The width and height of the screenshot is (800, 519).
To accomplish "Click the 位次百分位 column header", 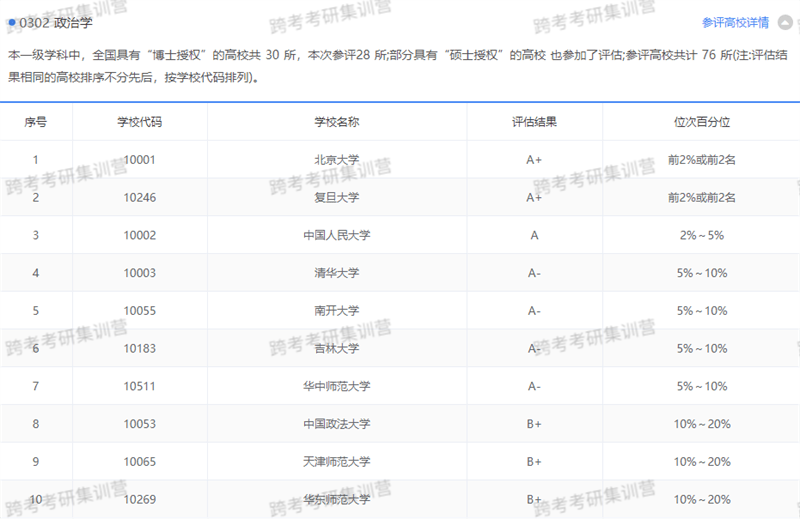I will pos(702,122).
